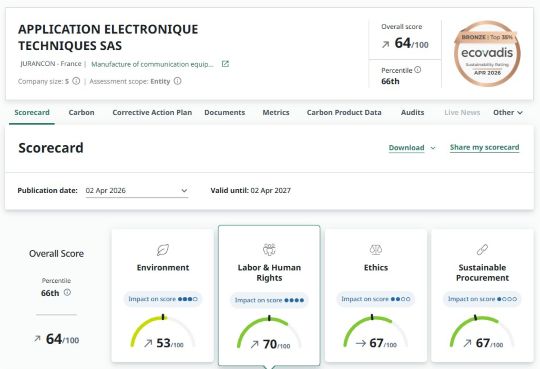Go to the Documents tab
Screen dimensions: 540x369
pyautogui.click(x=225, y=112)
